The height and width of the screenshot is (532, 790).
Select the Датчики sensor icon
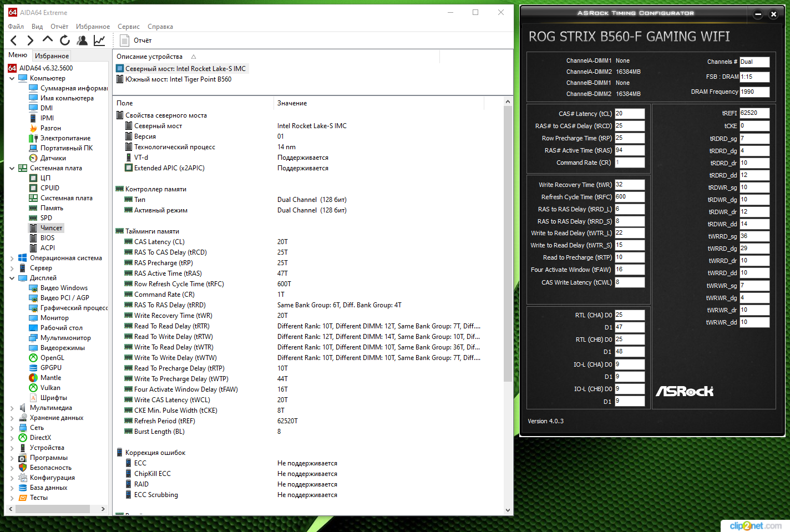coord(33,158)
